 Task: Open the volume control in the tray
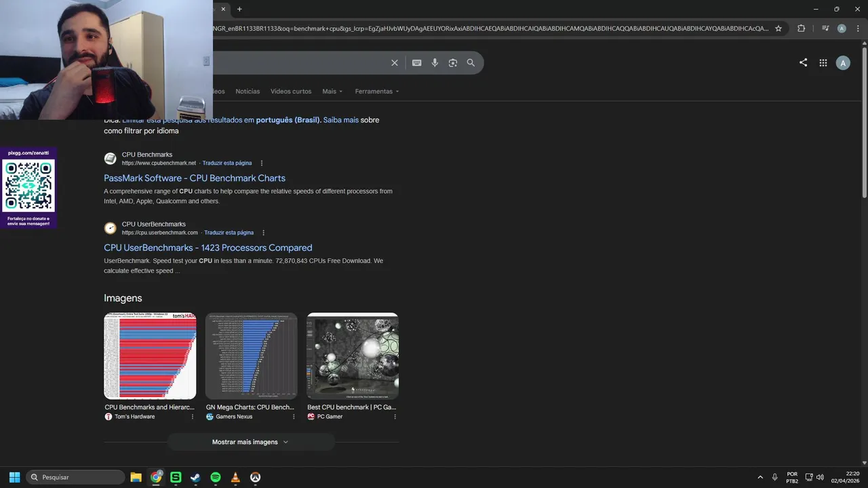click(820, 477)
